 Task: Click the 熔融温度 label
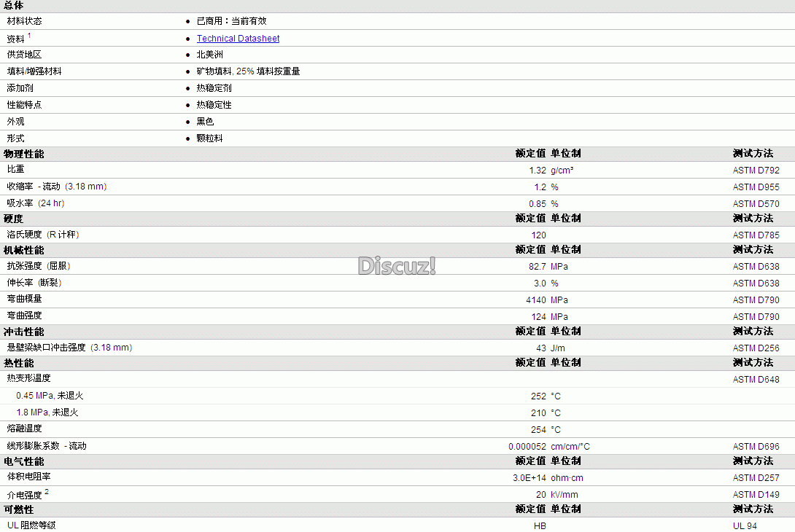(24, 429)
